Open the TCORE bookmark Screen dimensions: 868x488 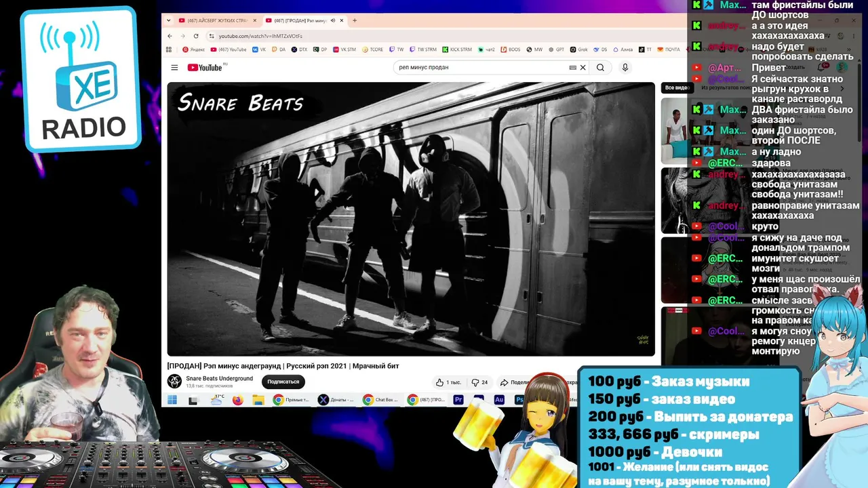373,49
